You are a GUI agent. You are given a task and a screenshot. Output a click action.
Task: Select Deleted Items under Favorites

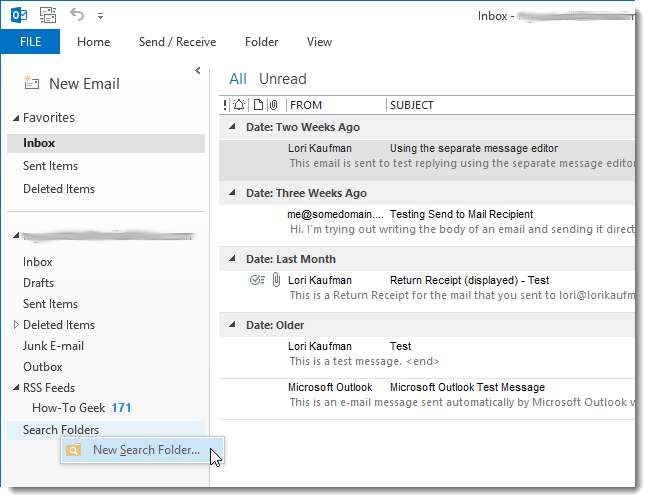click(x=106, y=189)
